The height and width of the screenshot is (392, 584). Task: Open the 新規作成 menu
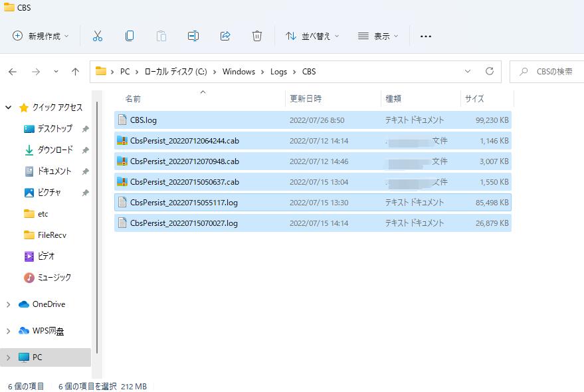[x=41, y=36]
